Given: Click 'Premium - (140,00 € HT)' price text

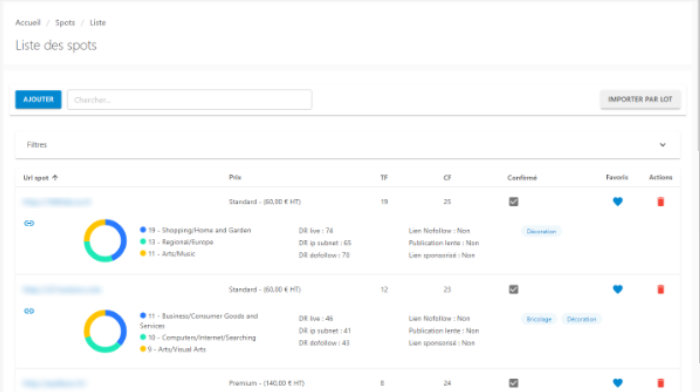Looking at the screenshot, I should pyautogui.click(x=267, y=383).
